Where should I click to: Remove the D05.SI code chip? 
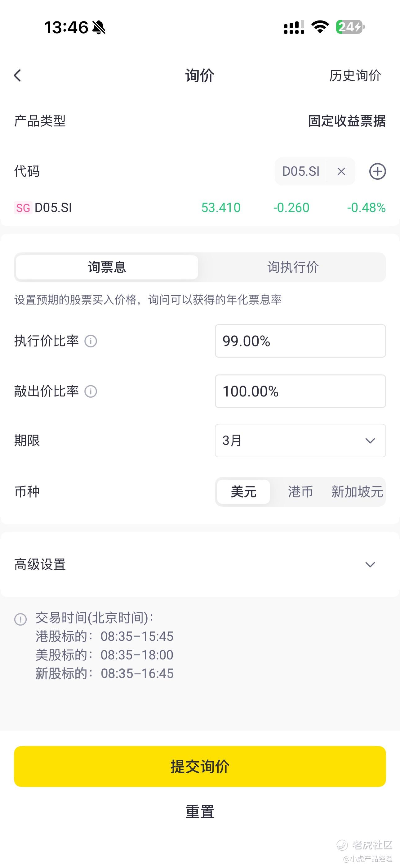[x=341, y=171]
